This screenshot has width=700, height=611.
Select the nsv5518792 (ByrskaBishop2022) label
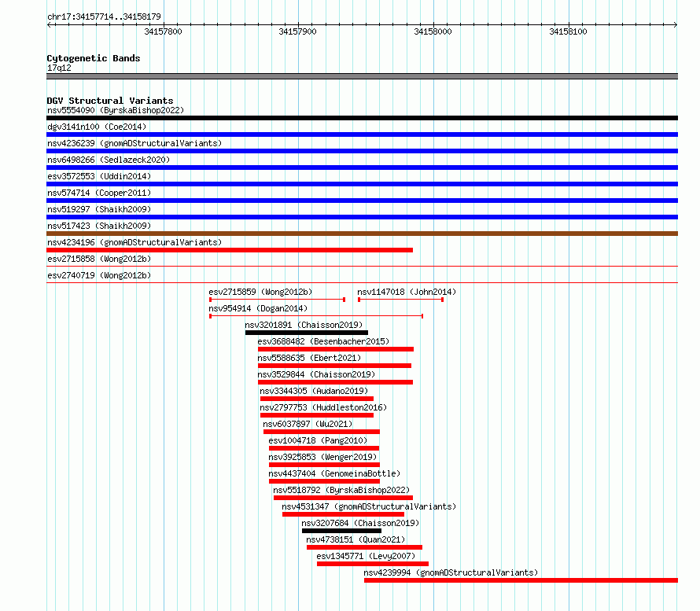pyautogui.click(x=341, y=490)
